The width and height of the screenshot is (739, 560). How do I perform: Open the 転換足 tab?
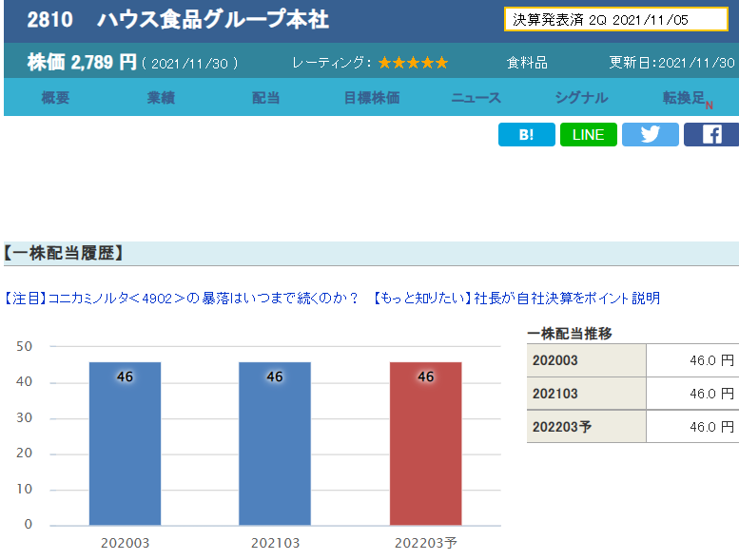pyautogui.click(x=687, y=99)
